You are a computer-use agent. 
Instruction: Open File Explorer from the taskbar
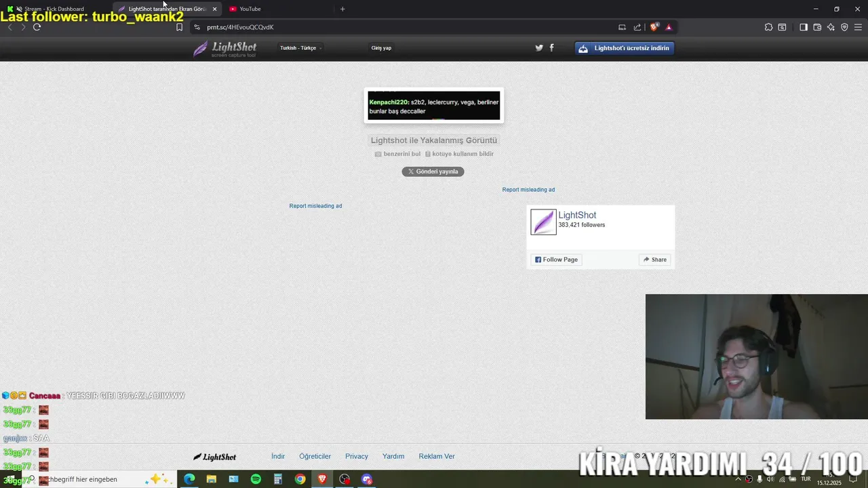212,479
